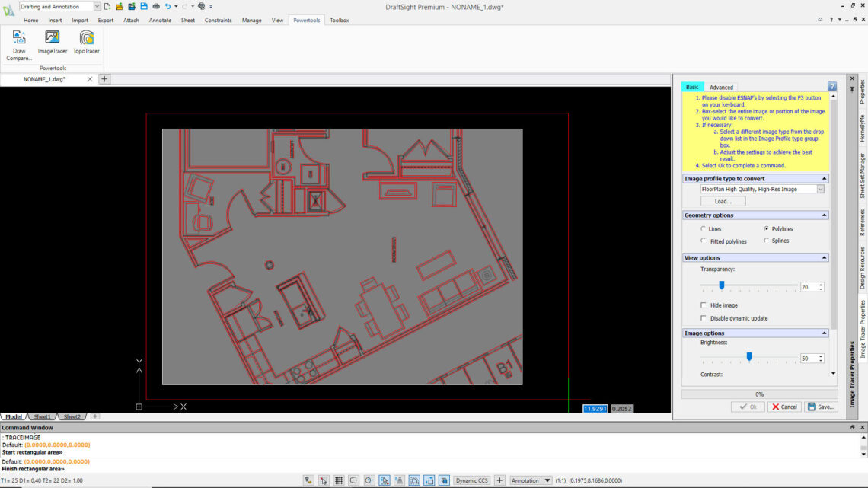Open the Powertools ribbon tab
This screenshot has width=868, height=488.
pos(307,20)
